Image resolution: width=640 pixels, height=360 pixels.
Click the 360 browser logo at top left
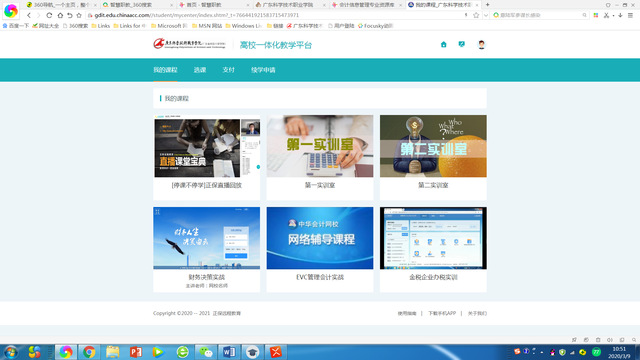click(11, 11)
